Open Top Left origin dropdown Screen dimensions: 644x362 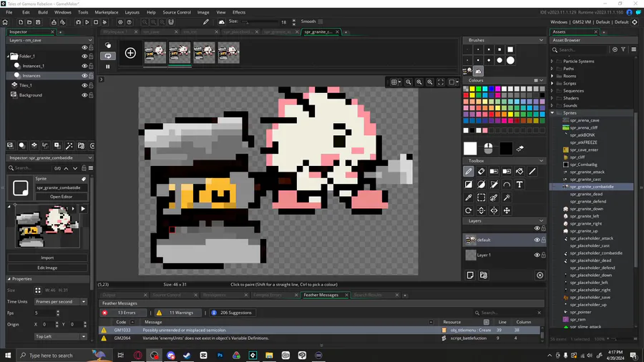(x=61, y=336)
